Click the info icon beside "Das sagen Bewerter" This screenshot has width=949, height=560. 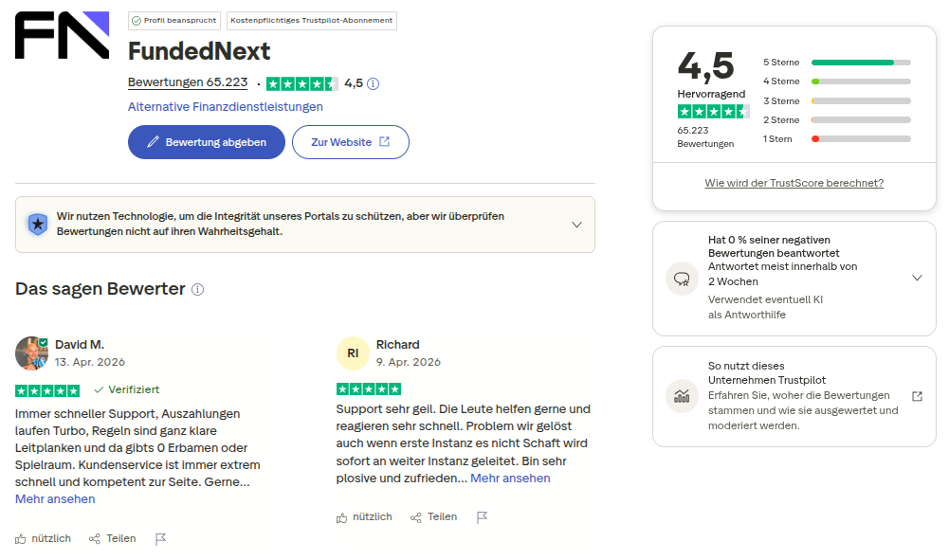[196, 289]
